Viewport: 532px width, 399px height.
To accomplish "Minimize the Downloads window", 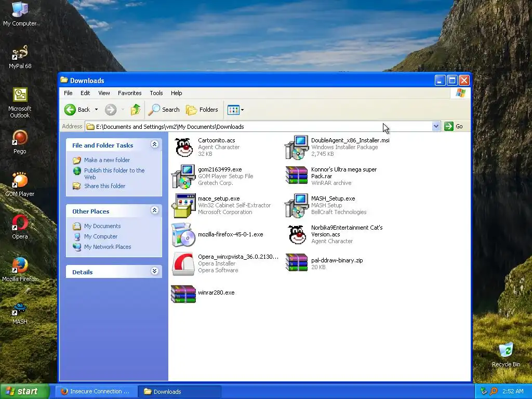I will coord(440,81).
